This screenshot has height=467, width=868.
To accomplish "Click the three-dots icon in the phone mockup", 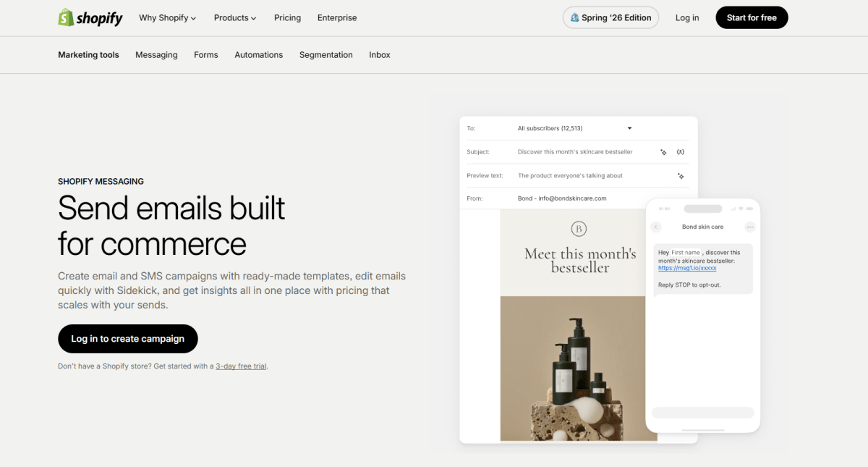I will tap(750, 227).
